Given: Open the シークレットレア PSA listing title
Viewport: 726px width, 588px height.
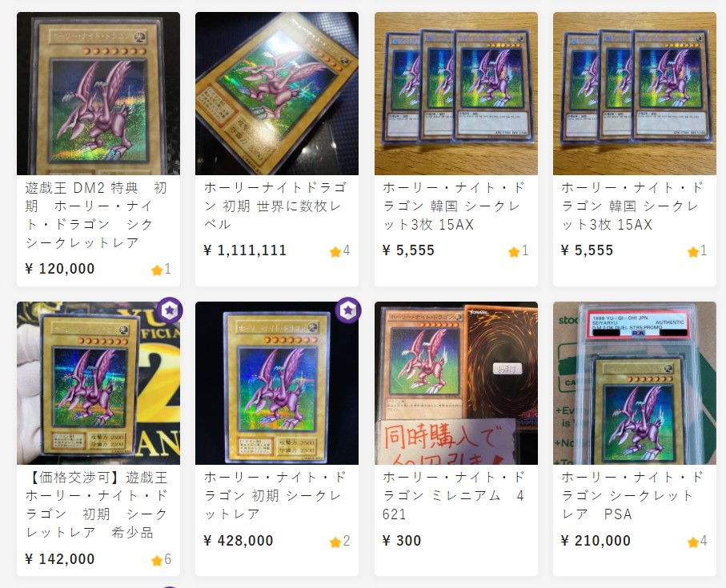Looking at the screenshot, I should 632,495.
